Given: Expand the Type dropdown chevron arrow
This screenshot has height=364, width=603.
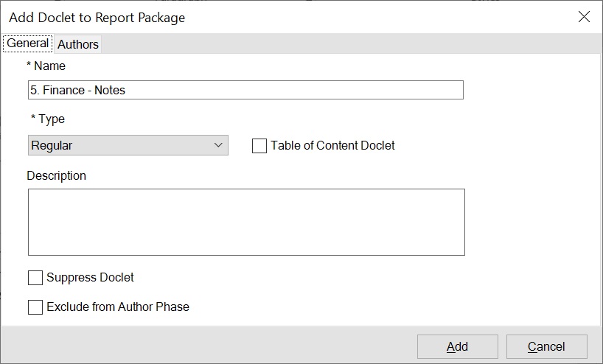Looking at the screenshot, I should [x=218, y=145].
